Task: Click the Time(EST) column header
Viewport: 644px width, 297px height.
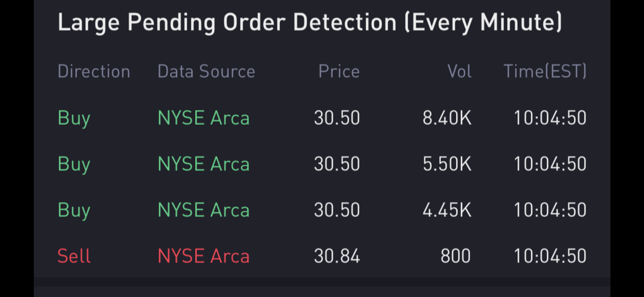Action: click(545, 71)
